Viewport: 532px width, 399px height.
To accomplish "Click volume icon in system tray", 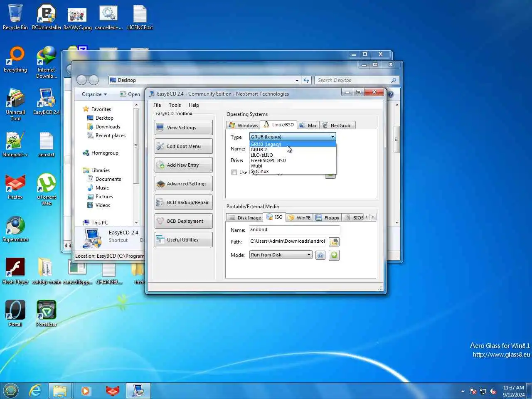I will coord(493,391).
